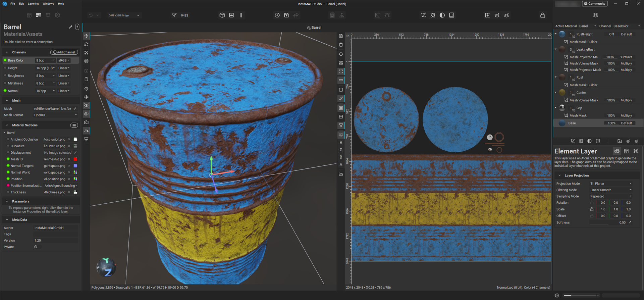
Task: Collapse the Material Sections panel
Action: click(7, 125)
